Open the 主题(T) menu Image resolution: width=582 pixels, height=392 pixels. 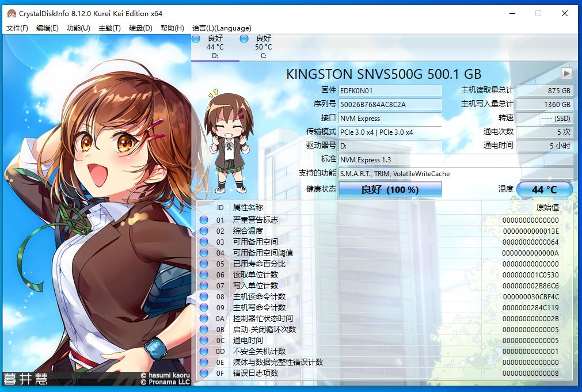[109, 28]
